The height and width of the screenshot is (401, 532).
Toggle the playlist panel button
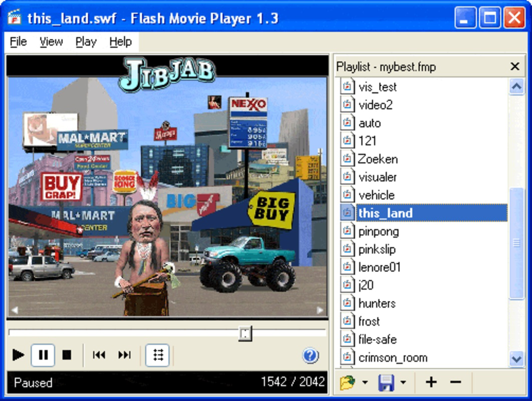pos(157,355)
